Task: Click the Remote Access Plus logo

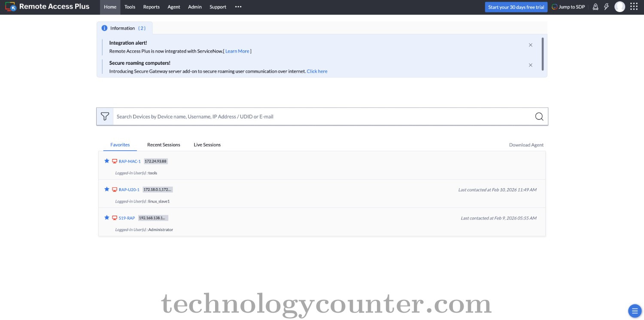Action: point(47,7)
